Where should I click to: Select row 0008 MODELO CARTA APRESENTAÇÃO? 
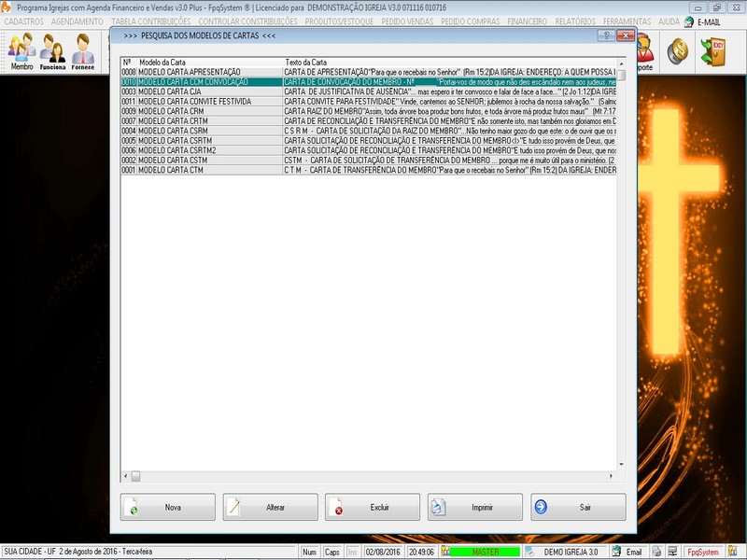[369, 72]
